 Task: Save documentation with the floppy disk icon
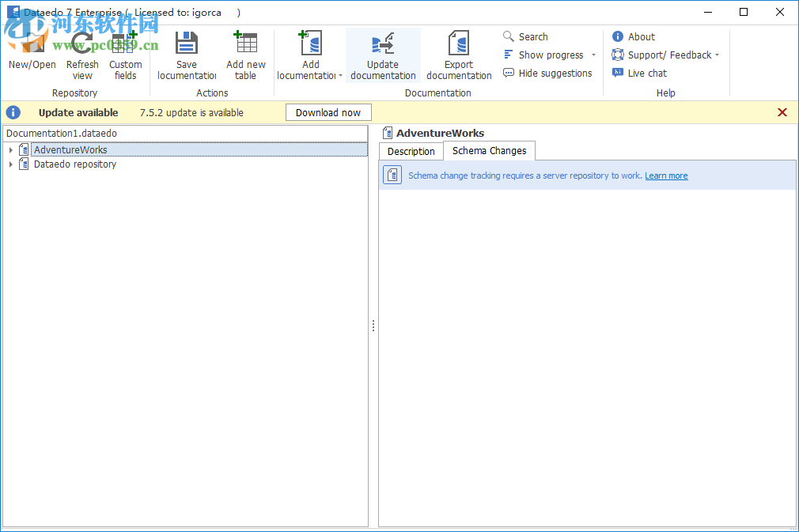[x=187, y=43]
